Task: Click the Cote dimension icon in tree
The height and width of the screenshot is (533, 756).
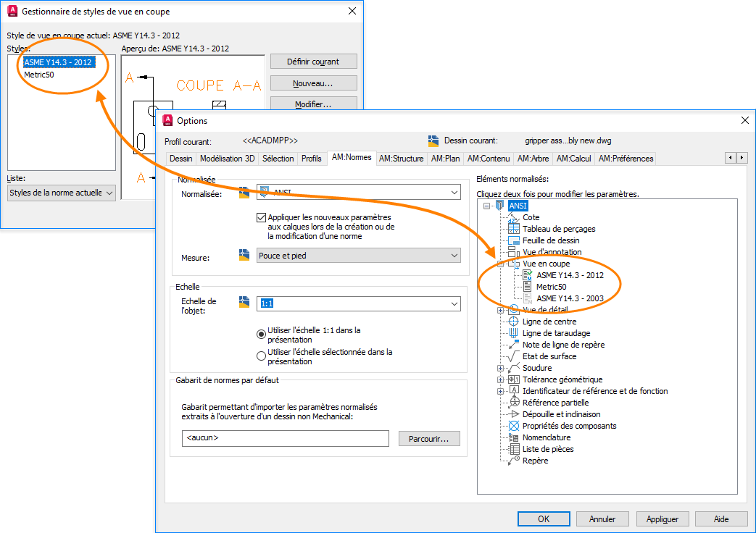Action: (x=514, y=218)
